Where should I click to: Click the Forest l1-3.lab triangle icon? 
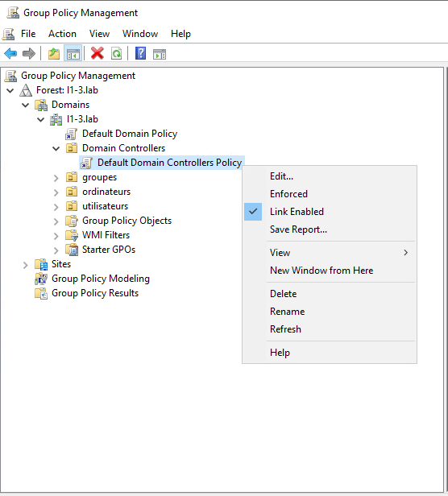[x=26, y=90]
